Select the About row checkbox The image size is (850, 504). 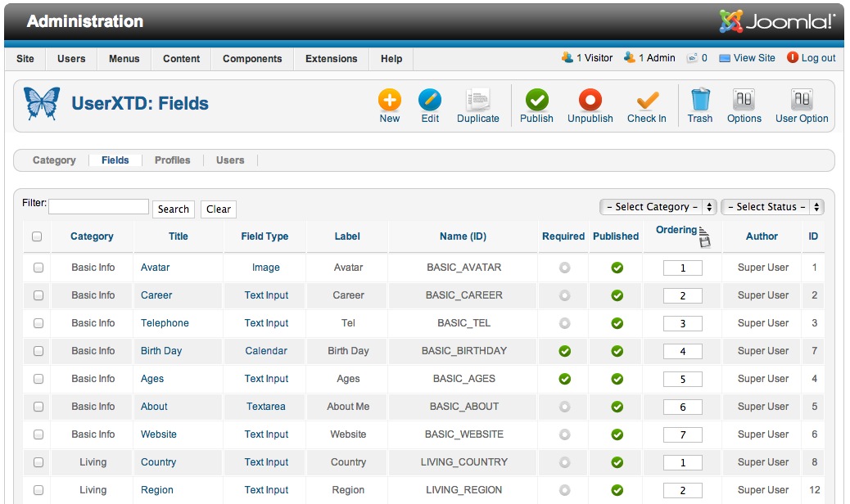[38, 407]
